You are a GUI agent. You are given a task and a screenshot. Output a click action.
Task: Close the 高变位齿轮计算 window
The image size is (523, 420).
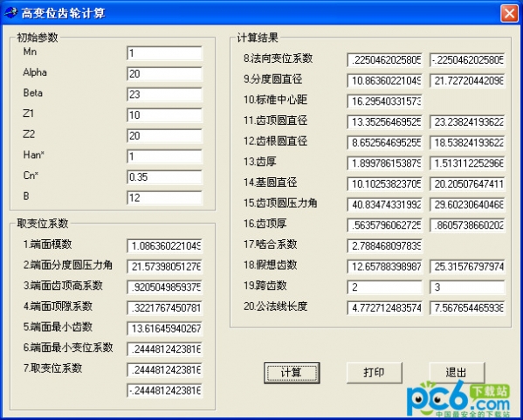click(x=509, y=13)
